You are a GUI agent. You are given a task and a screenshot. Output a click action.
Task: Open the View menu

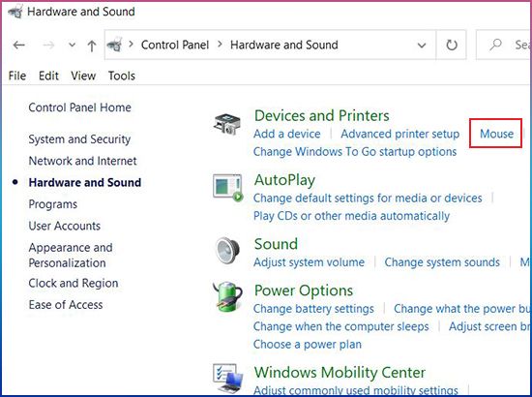(x=83, y=76)
